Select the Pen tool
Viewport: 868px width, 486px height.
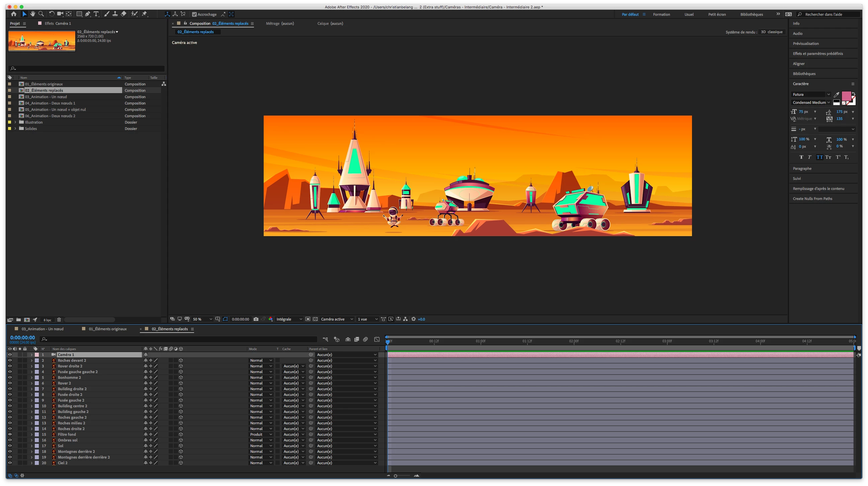click(88, 14)
